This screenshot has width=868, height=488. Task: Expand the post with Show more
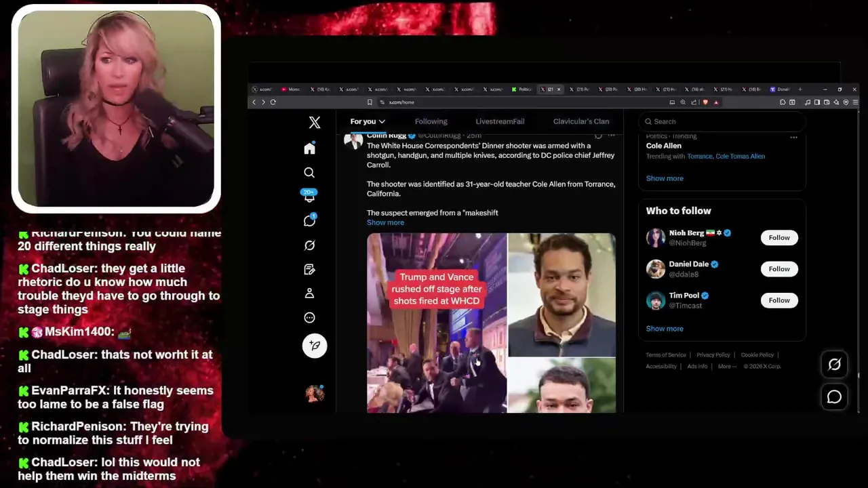pos(385,222)
